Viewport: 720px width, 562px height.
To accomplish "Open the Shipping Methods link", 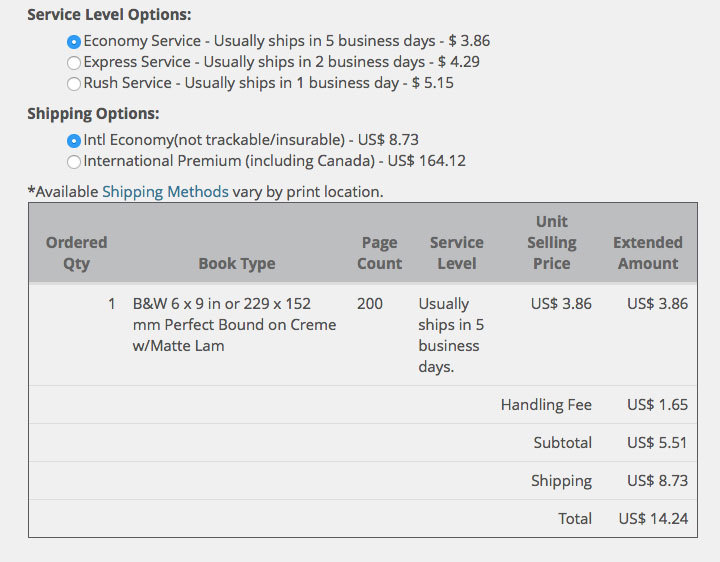I will coord(165,191).
